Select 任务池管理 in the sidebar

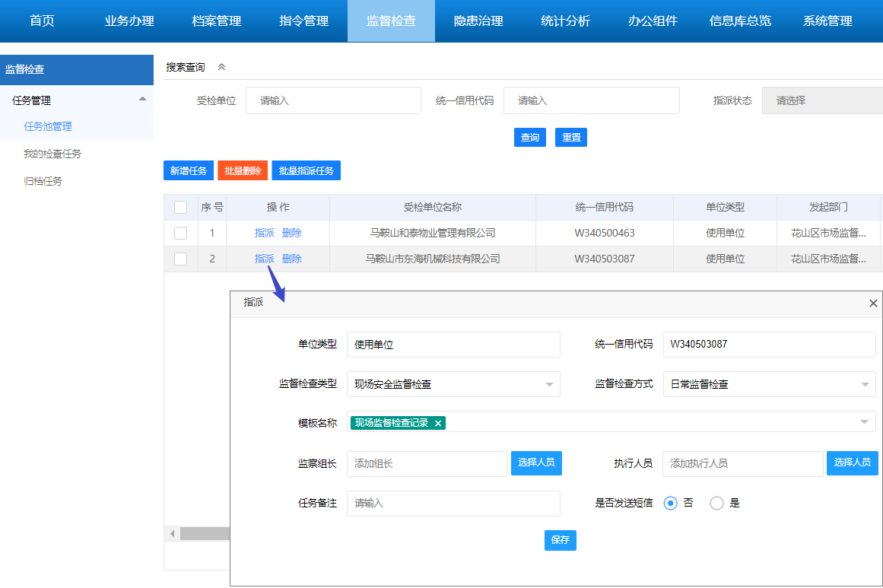48,127
